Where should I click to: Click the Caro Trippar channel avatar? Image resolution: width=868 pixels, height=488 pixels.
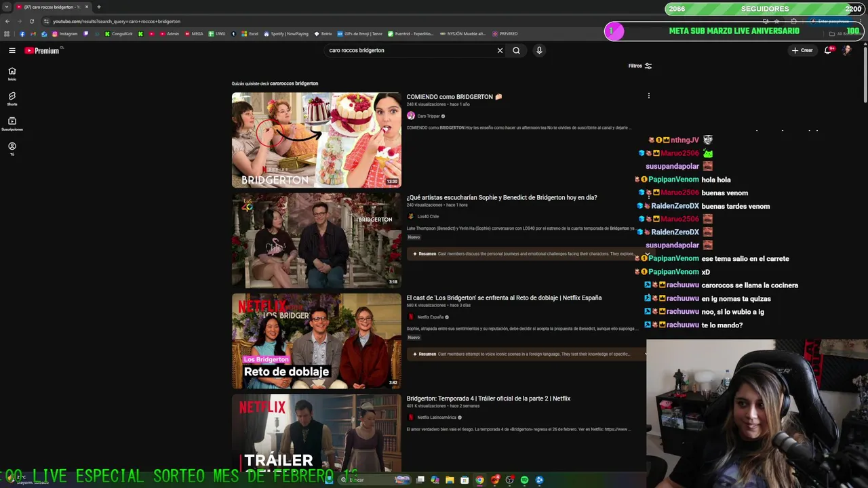[410, 116]
